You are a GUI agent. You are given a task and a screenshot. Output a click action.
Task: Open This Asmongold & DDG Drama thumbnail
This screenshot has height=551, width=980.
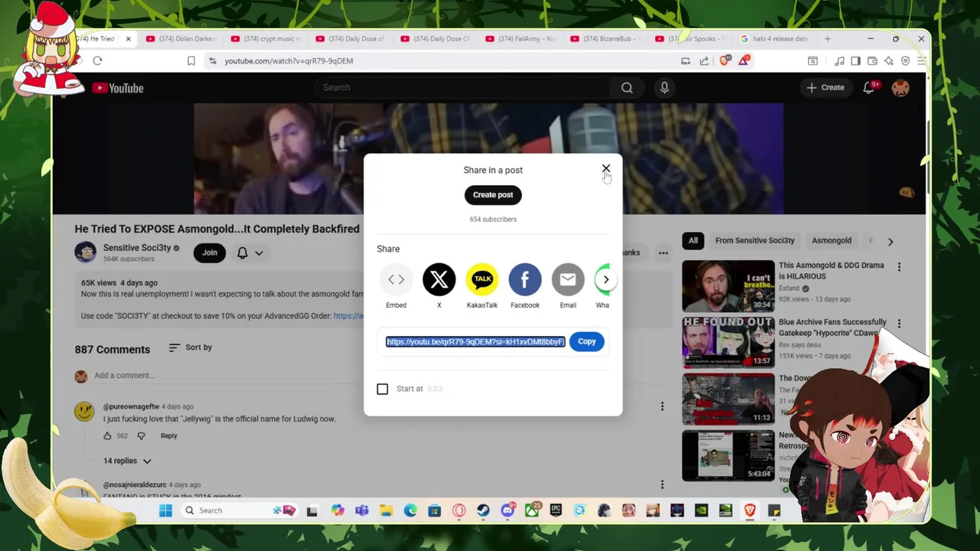pos(728,286)
